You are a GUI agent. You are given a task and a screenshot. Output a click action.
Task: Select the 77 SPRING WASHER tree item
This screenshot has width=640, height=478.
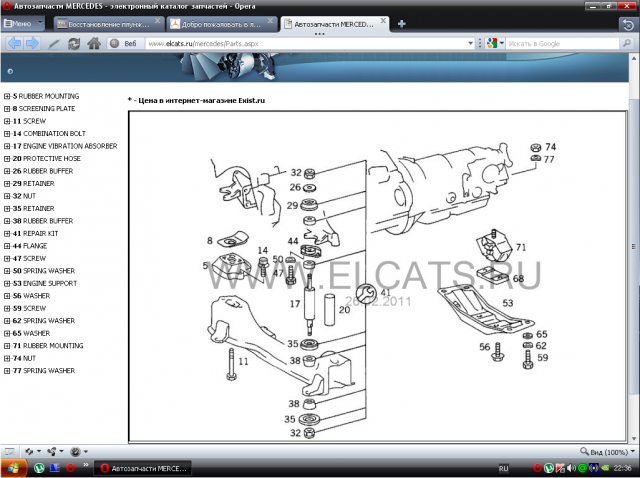coord(44,371)
